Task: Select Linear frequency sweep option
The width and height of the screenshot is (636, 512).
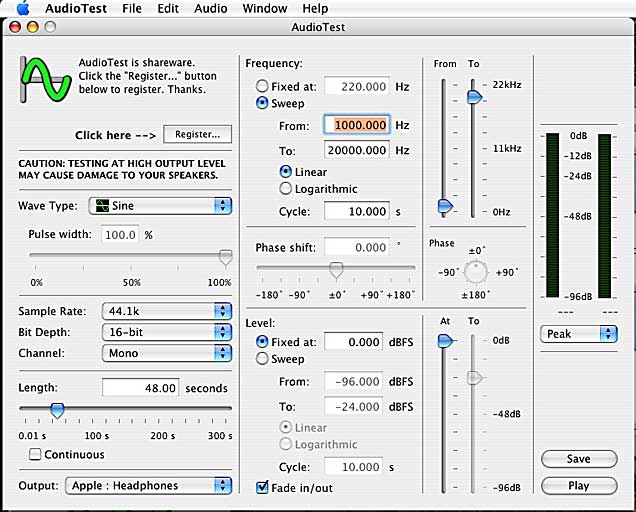Action: 286,172
